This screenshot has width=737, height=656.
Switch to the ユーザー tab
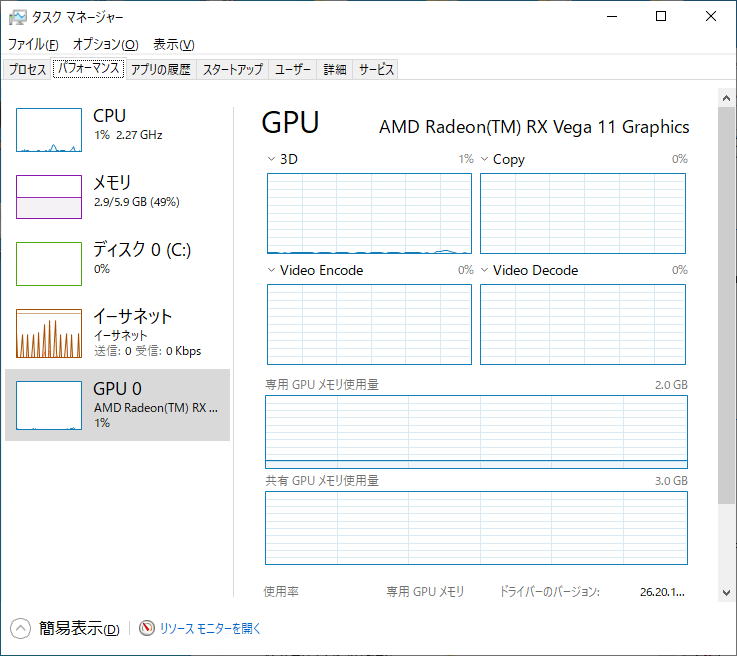coord(292,70)
